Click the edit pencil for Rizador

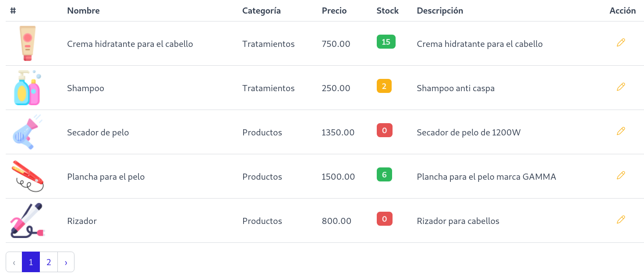click(621, 219)
